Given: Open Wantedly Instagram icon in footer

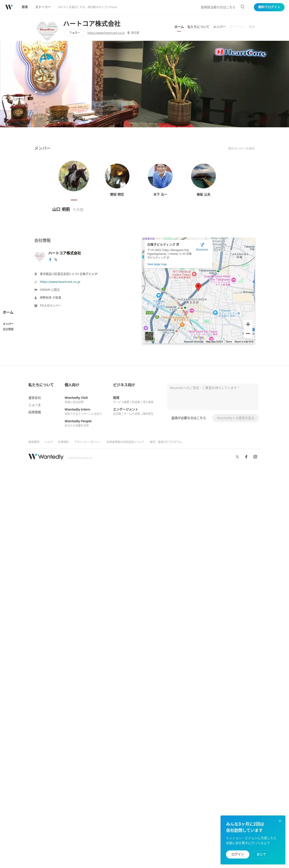Looking at the screenshot, I should 255,457.
